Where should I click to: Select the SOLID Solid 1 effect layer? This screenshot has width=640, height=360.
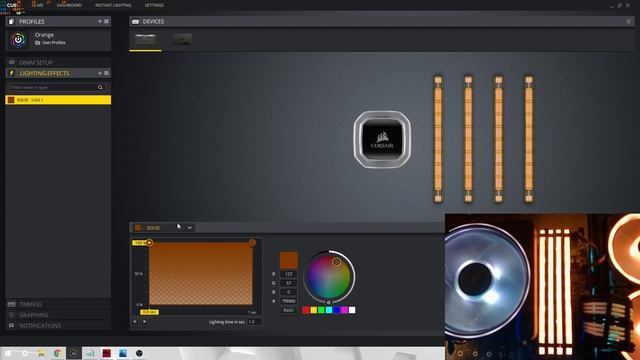[x=58, y=100]
